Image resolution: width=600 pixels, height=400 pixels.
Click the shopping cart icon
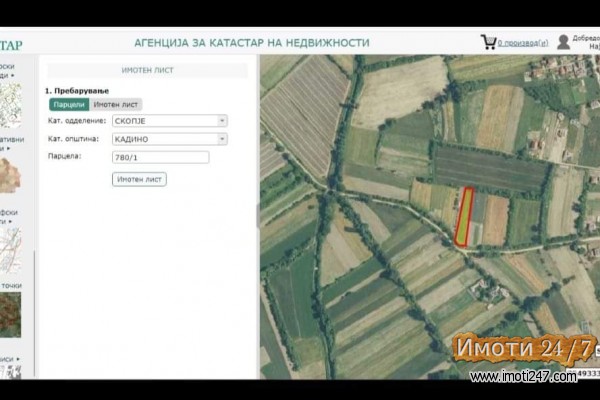point(488,42)
